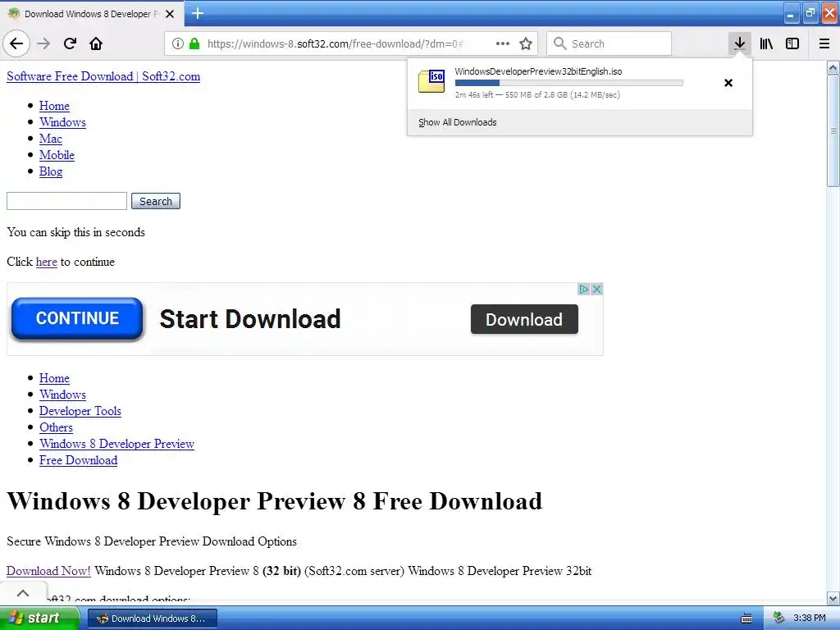Click the 3:38 PM clock
Image resolution: width=840 pixels, height=630 pixels.
(x=810, y=618)
